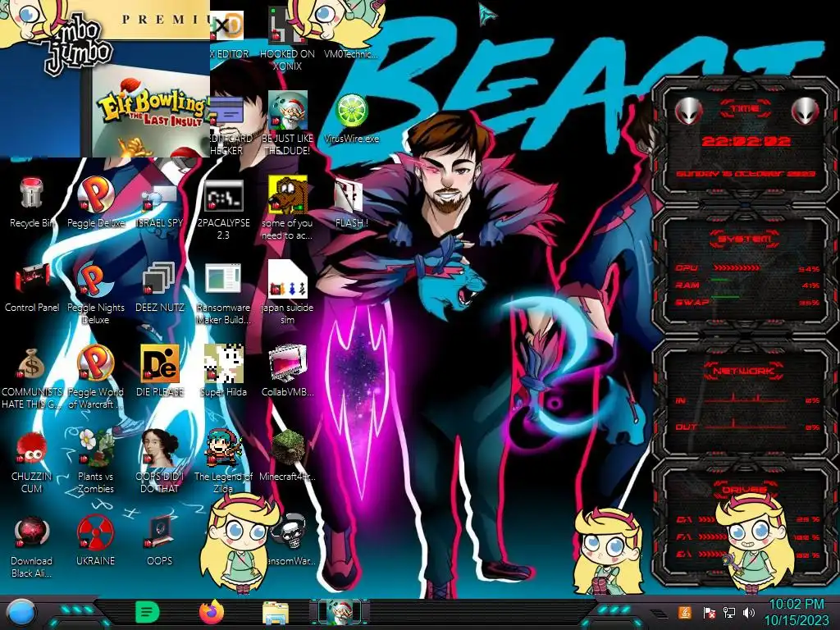
Task: Select the 2PACALYPSE 2.3 shortcut
Action: point(223,195)
